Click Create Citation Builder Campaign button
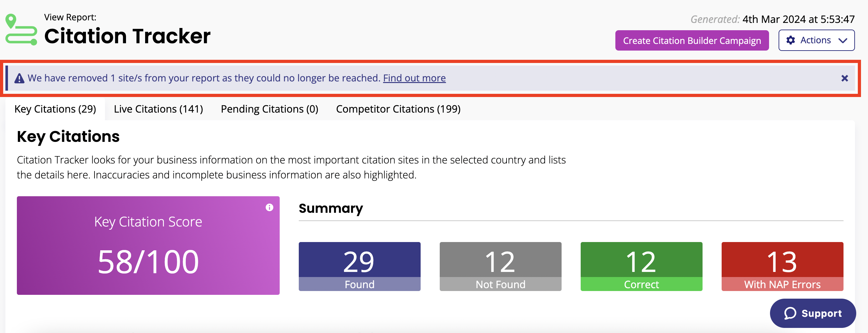Viewport: 868px width, 333px height. (x=691, y=40)
